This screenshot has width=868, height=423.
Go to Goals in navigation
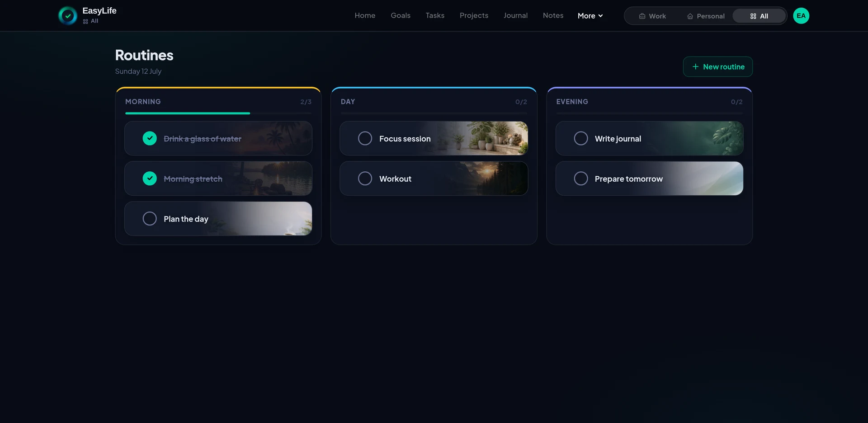pos(401,15)
